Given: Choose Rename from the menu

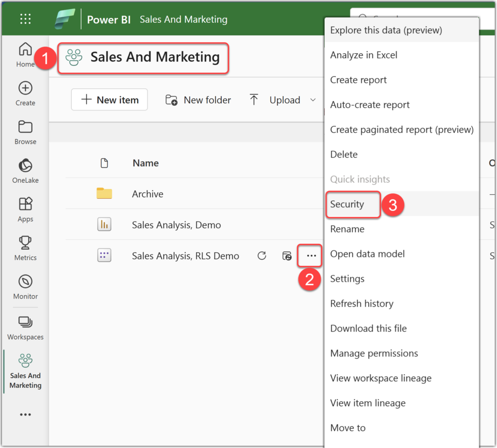Looking at the screenshot, I should tap(401, 229).
